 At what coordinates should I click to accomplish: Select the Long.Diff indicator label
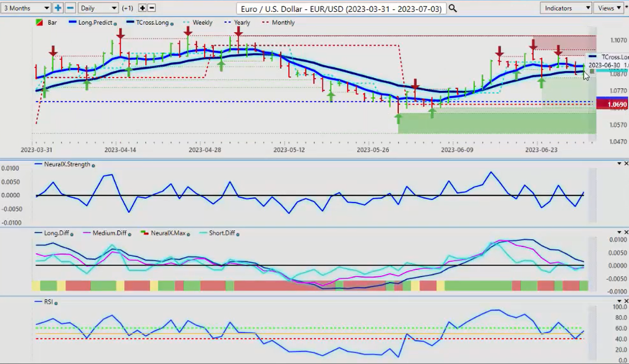[x=56, y=233]
